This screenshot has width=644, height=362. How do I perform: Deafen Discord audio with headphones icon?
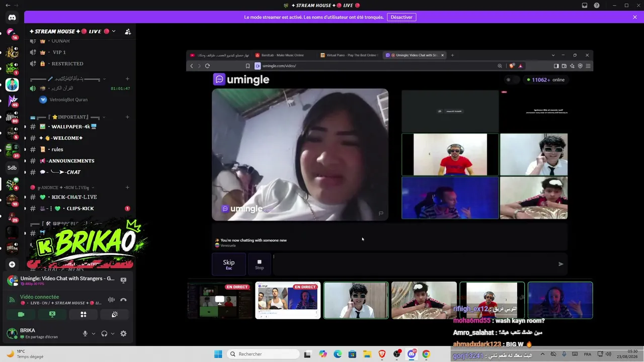point(104,333)
